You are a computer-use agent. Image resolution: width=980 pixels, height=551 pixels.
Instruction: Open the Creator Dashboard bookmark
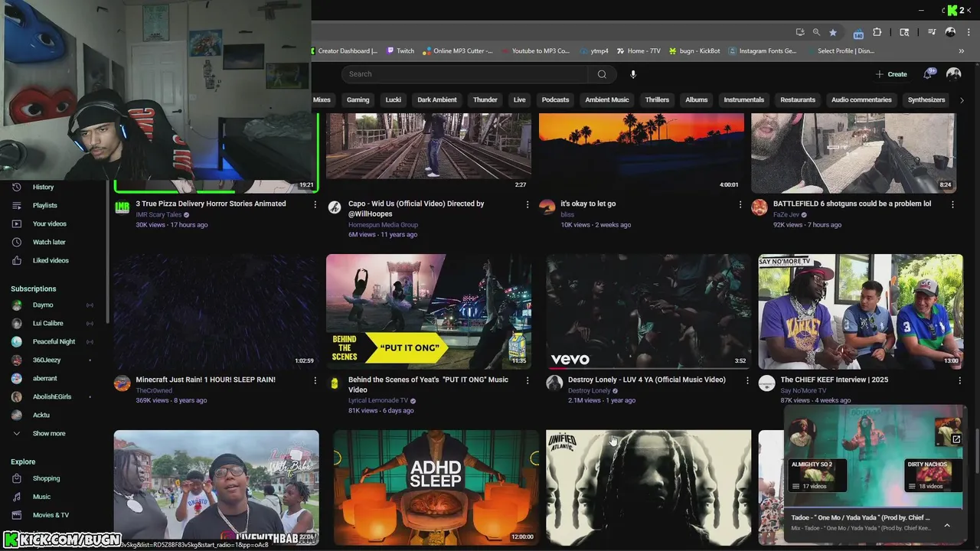[343, 51]
